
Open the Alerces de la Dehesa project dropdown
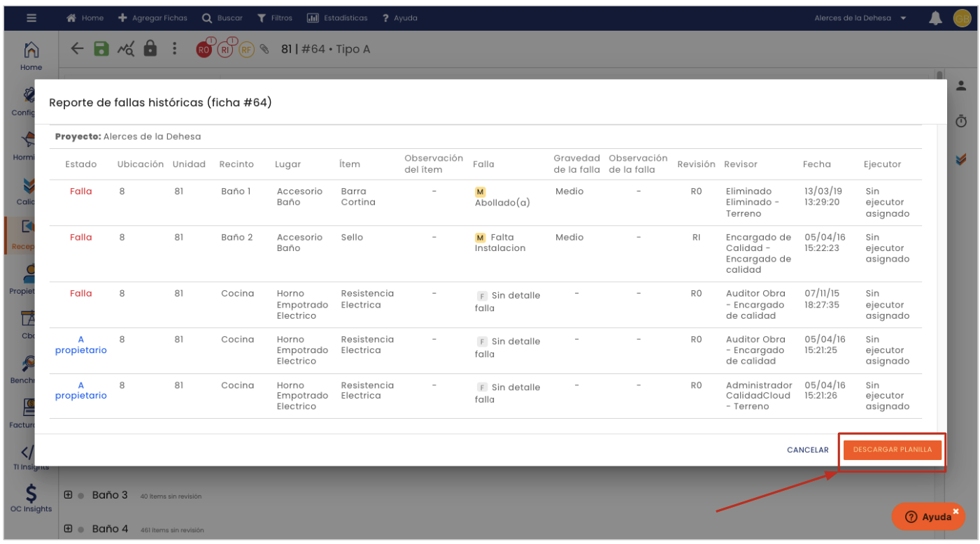click(x=860, y=18)
